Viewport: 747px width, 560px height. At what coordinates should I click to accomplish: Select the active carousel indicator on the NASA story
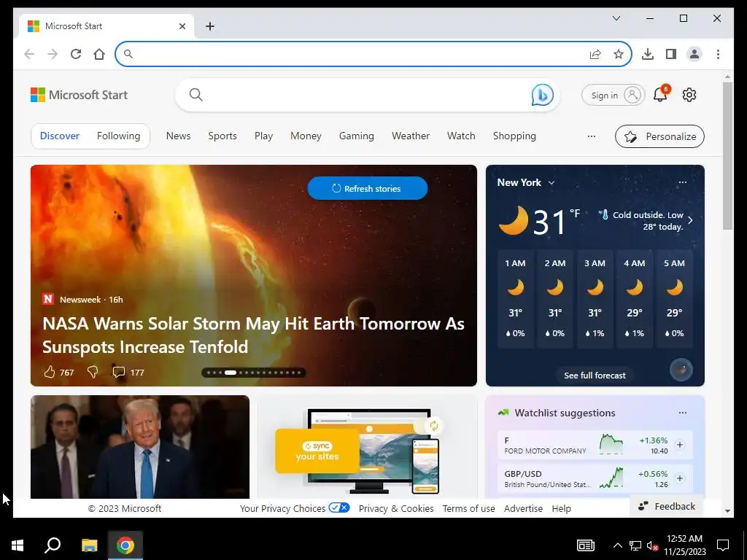coord(231,373)
